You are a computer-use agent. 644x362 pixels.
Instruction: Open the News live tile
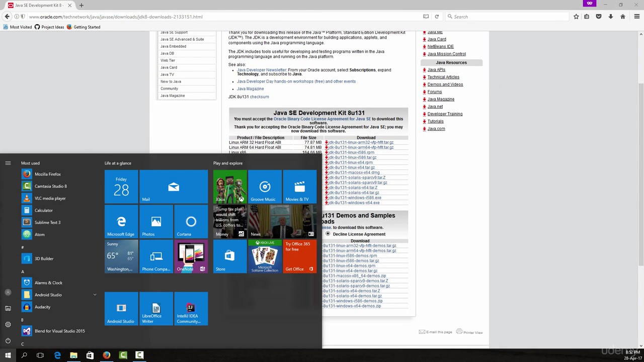click(282, 221)
